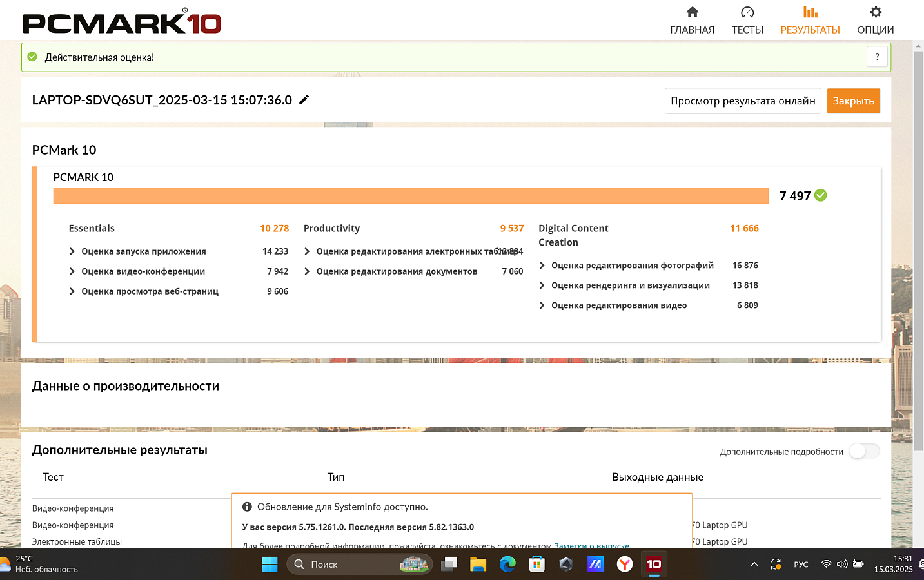Click the score value 16 876
Image resolution: width=924 pixels, height=580 pixels.
coord(745,265)
